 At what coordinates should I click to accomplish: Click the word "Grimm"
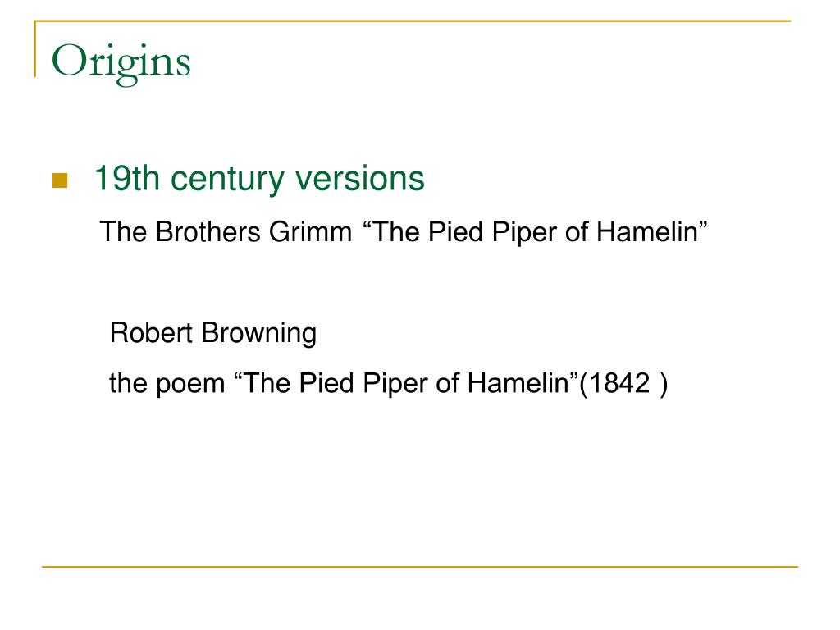pos(310,232)
